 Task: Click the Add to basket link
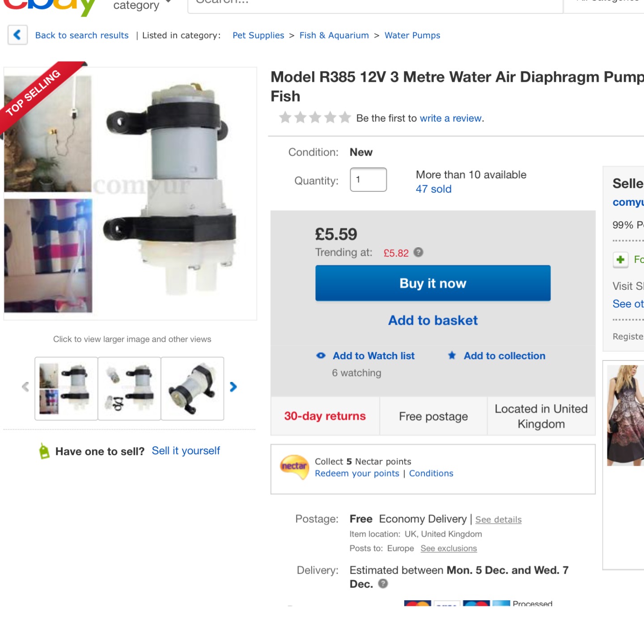click(433, 320)
